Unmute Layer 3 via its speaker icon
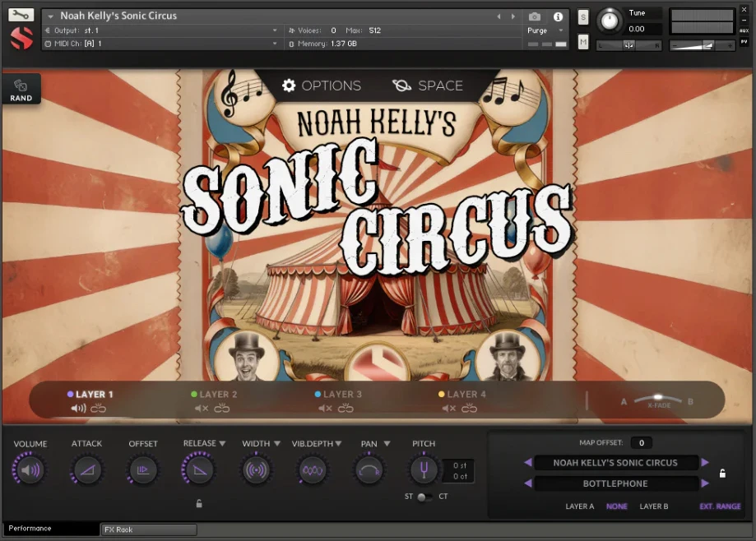Image resolution: width=756 pixels, height=541 pixels. click(x=326, y=409)
